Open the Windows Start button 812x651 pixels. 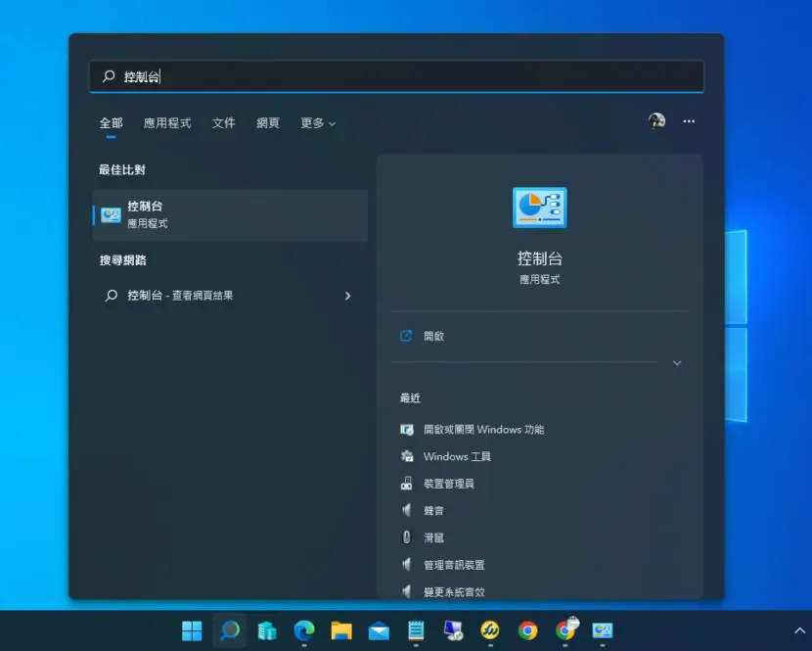click(192, 630)
